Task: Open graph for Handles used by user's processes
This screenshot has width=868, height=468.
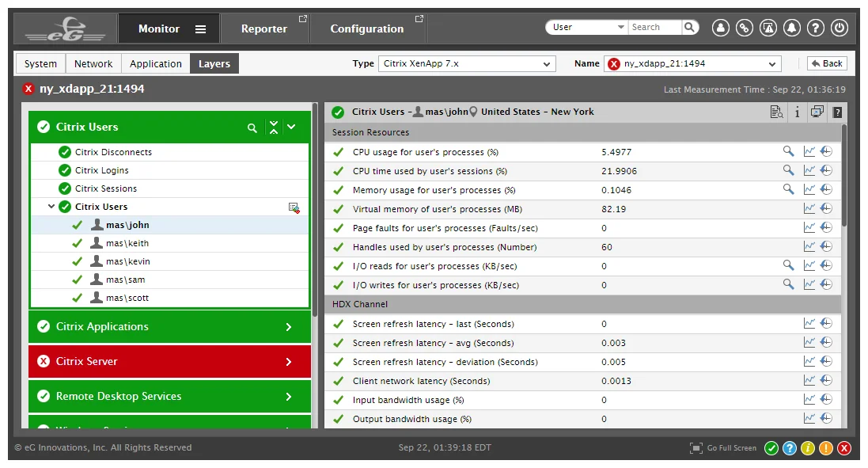Action: pos(809,246)
